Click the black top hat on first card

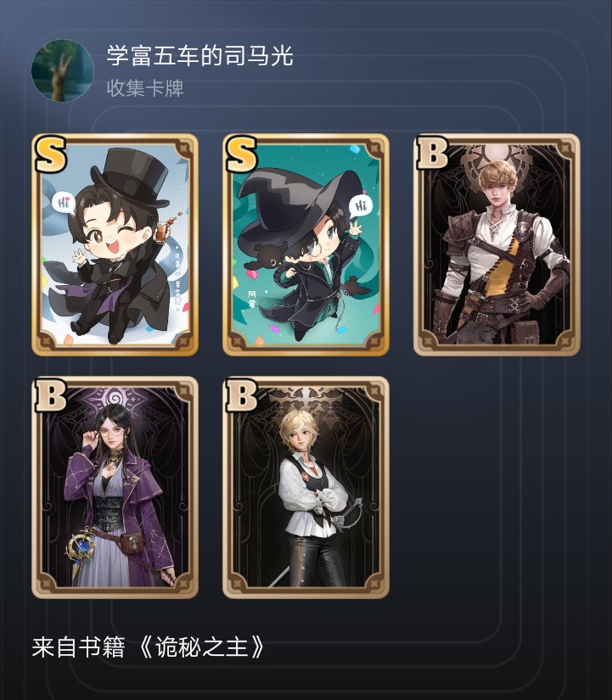(x=131, y=177)
